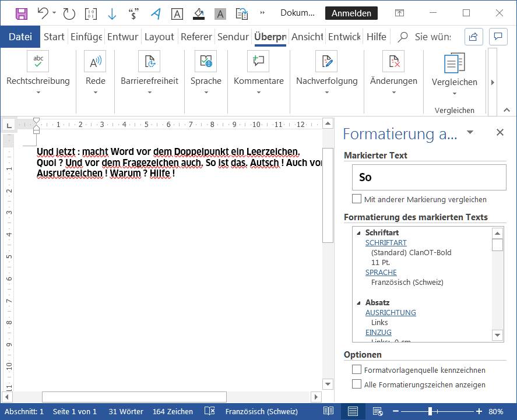The width and height of the screenshot is (517, 420).
Task: Click the document copy icon in quick access
Action: pyautogui.click(x=242, y=14)
